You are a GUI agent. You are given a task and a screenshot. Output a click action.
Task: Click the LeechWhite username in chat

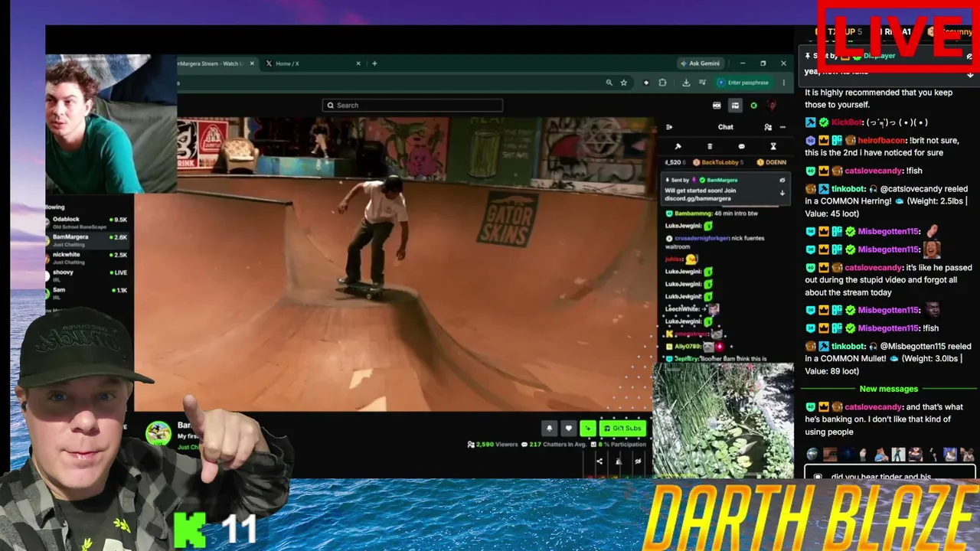tap(682, 308)
